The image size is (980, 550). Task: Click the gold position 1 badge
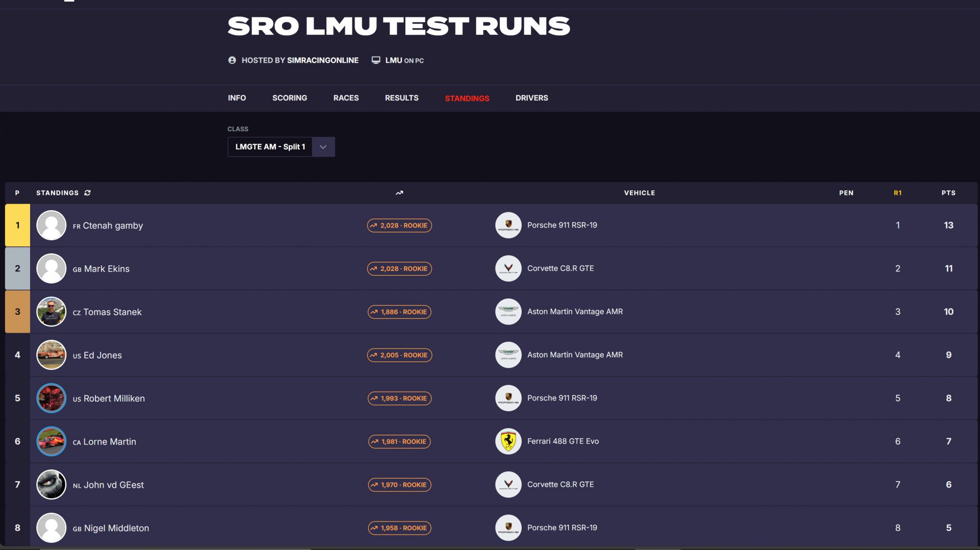click(x=17, y=226)
